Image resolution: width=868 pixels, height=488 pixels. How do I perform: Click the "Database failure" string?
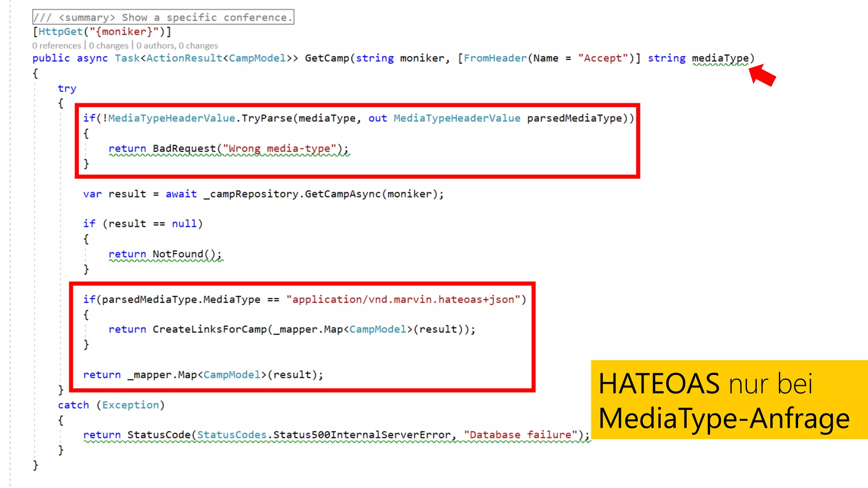coord(520,435)
